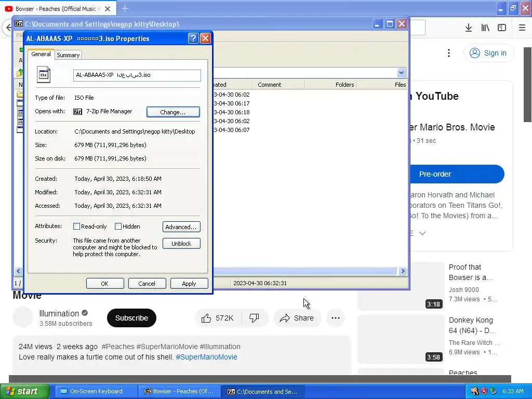Click the blue Pre-order button
The width and height of the screenshot is (532, 399).
(457, 174)
